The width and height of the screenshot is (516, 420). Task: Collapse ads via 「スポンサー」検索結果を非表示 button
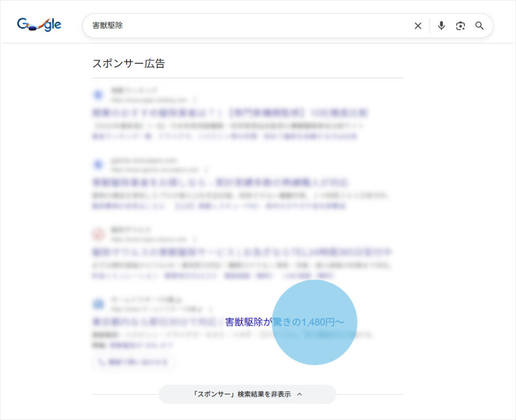[247, 394]
